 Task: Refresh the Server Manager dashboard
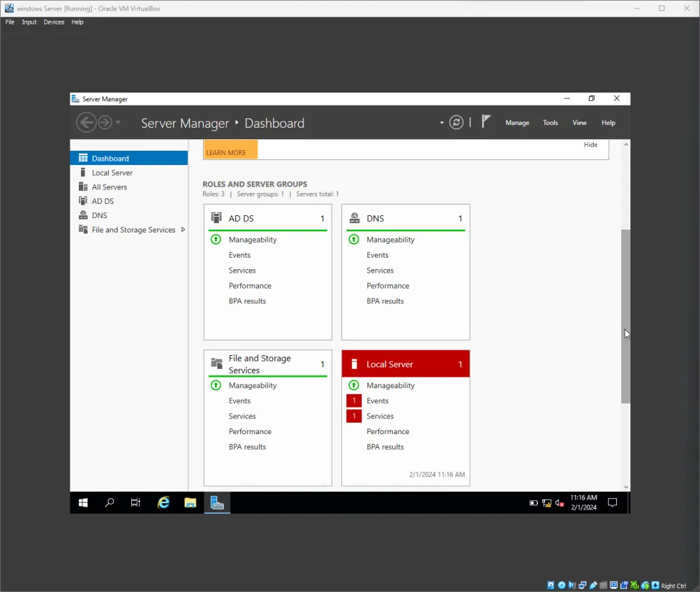point(456,123)
